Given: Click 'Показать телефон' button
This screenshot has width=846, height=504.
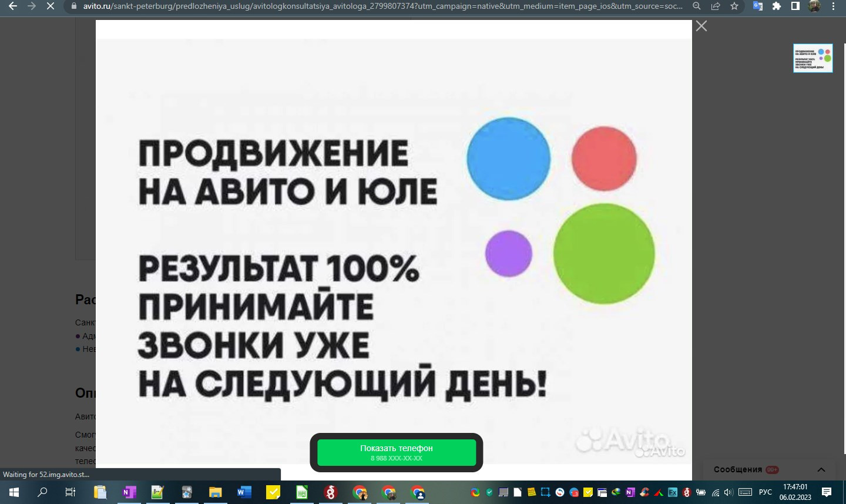Looking at the screenshot, I should click(x=397, y=452).
